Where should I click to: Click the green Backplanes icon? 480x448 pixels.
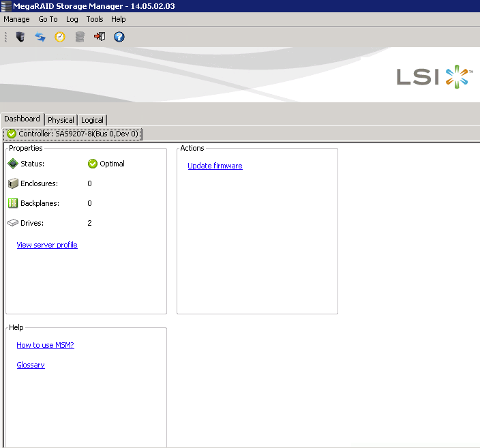pyautogui.click(x=12, y=203)
